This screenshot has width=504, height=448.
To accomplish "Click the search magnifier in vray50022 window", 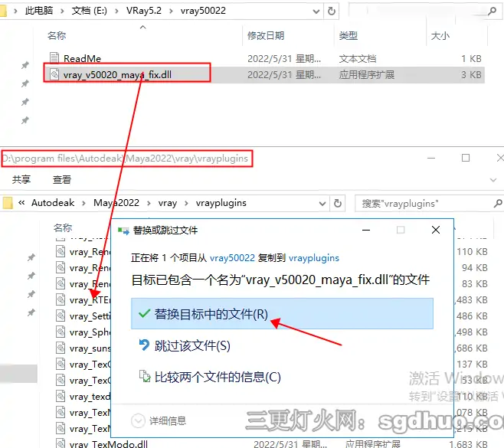I will click(x=492, y=11).
